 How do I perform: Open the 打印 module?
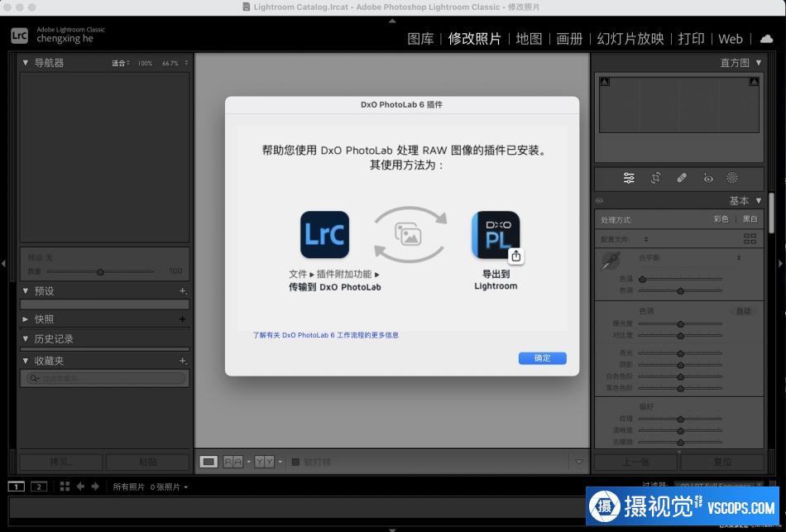(x=691, y=39)
